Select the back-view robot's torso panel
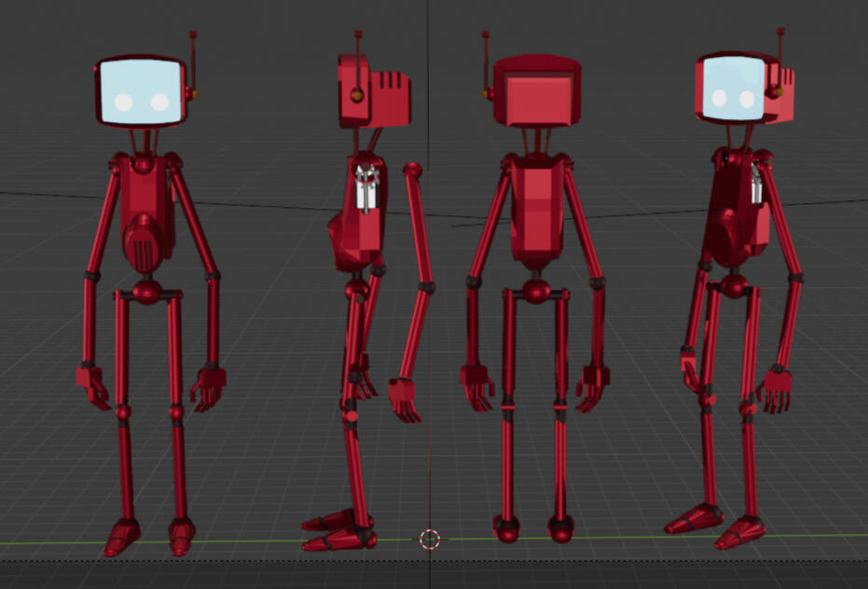This screenshot has width=868, height=589. [536, 210]
